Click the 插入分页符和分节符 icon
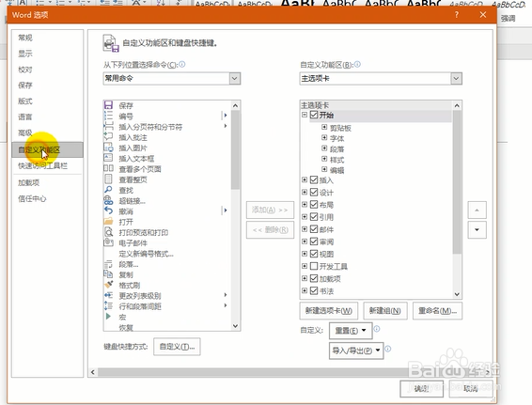Screen dimensions: 532x405 coord(108,126)
